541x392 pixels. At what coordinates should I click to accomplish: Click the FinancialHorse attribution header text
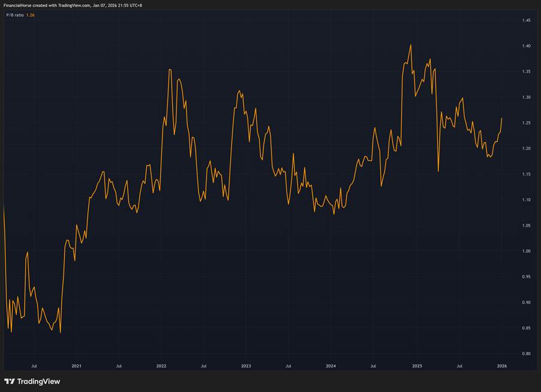(x=73, y=5)
